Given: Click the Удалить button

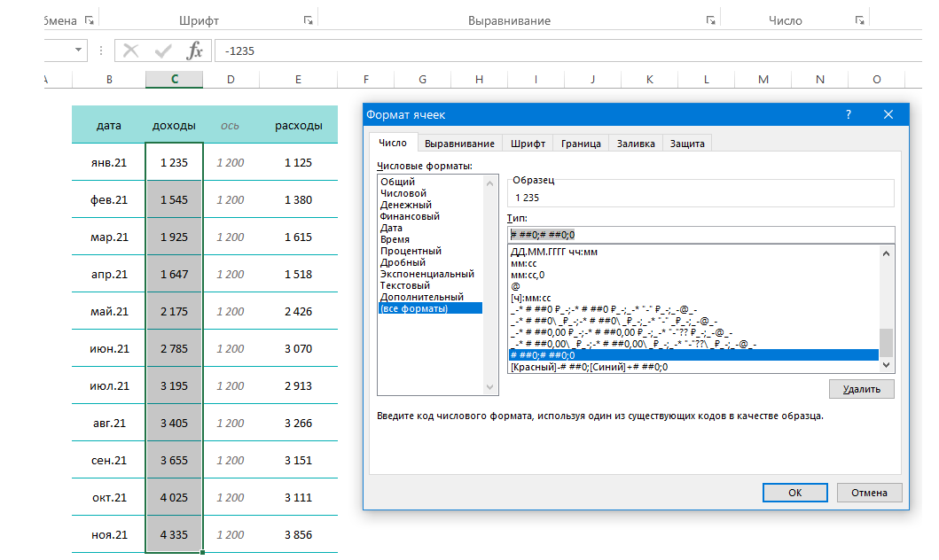Looking at the screenshot, I should coord(861,389).
